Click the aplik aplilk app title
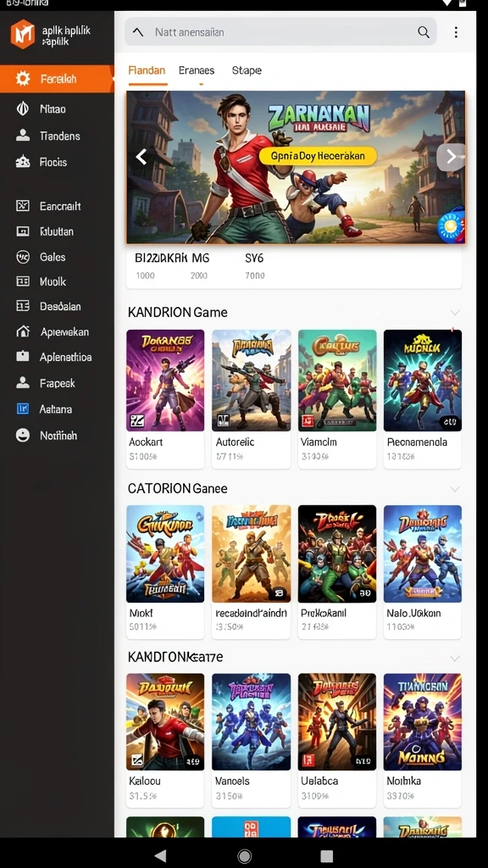 point(66,36)
